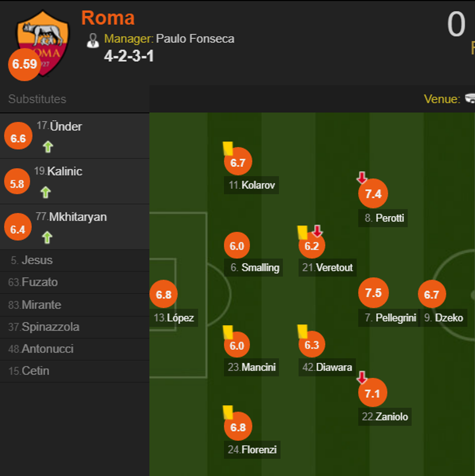Click Ünder's green substituted-on arrow
Image resolution: width=475 pixels, height=476 pixels.
47,146
